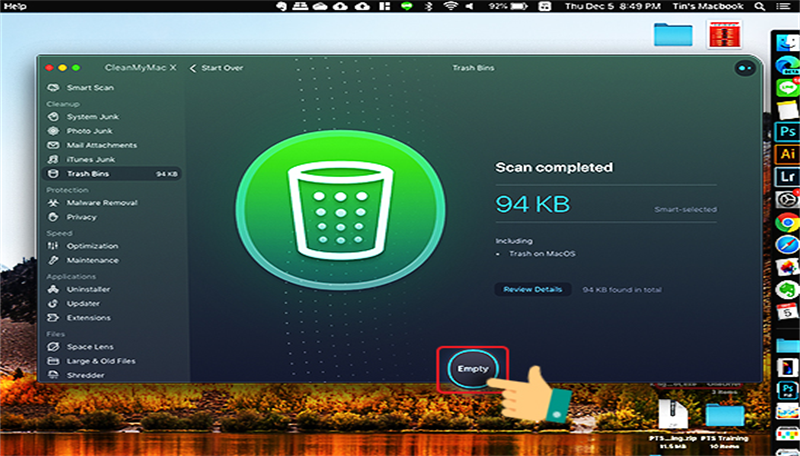800x456 pixels.
Task: Select the blue folder at desktop top
Action: pos(673,34)
